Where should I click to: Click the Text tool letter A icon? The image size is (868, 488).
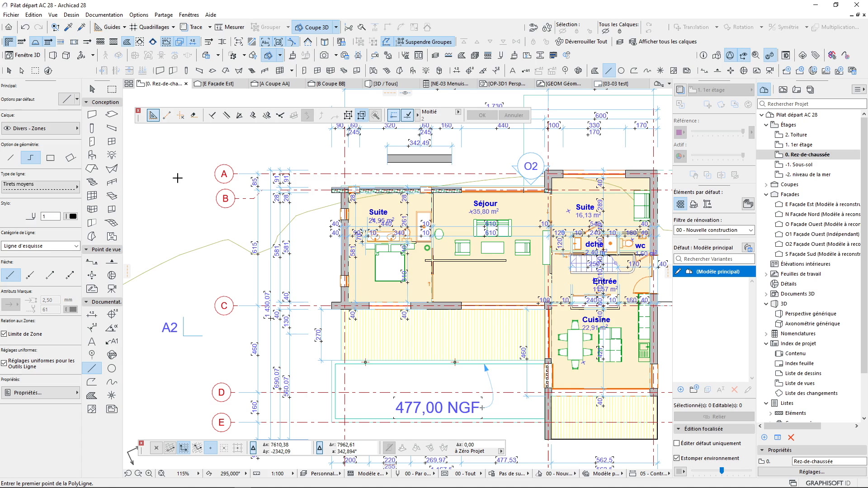click(92, 341)
